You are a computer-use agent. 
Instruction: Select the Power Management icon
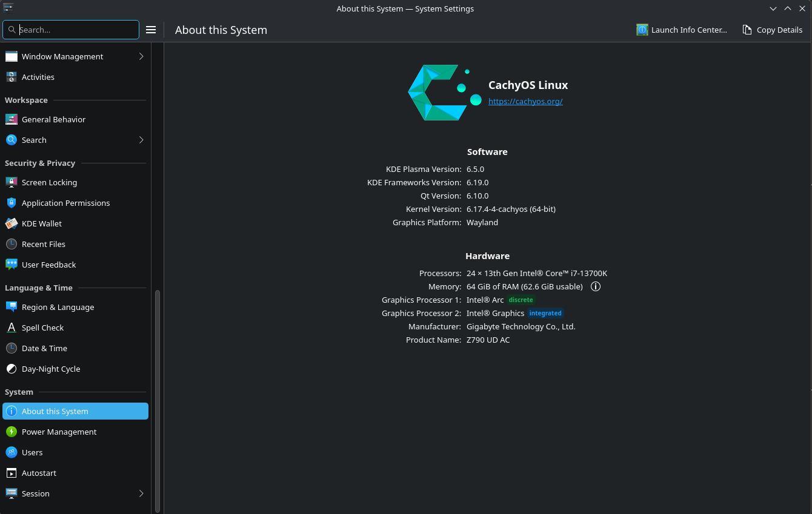tap(12, 432)
